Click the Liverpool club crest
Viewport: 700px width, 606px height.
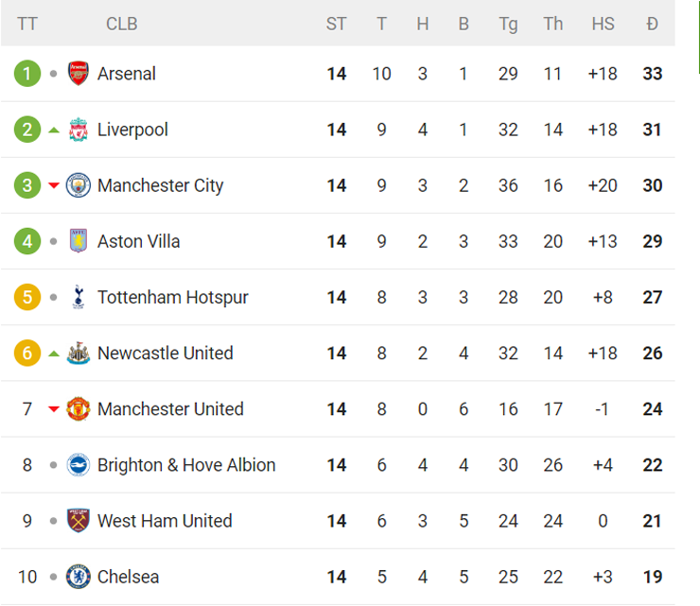coord(79,130)
